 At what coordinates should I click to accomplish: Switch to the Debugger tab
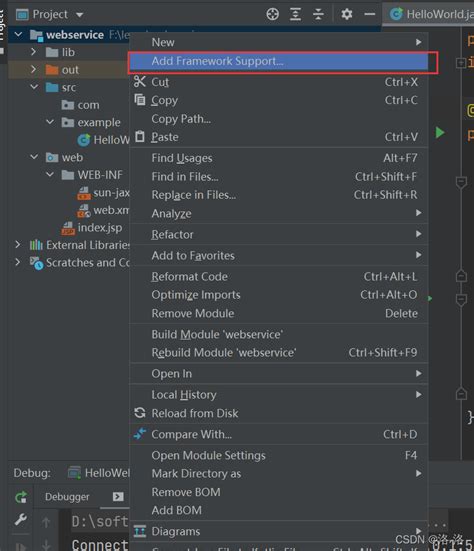67,497
